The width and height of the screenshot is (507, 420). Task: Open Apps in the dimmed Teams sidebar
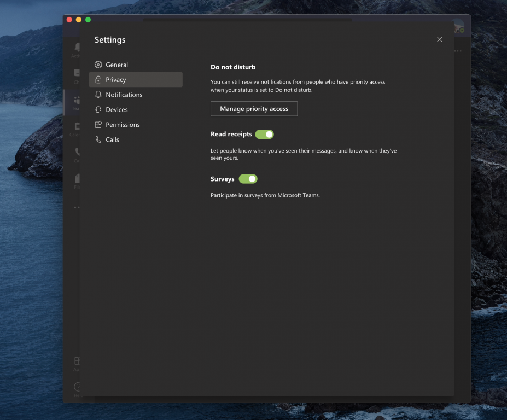tap(77, 364)
